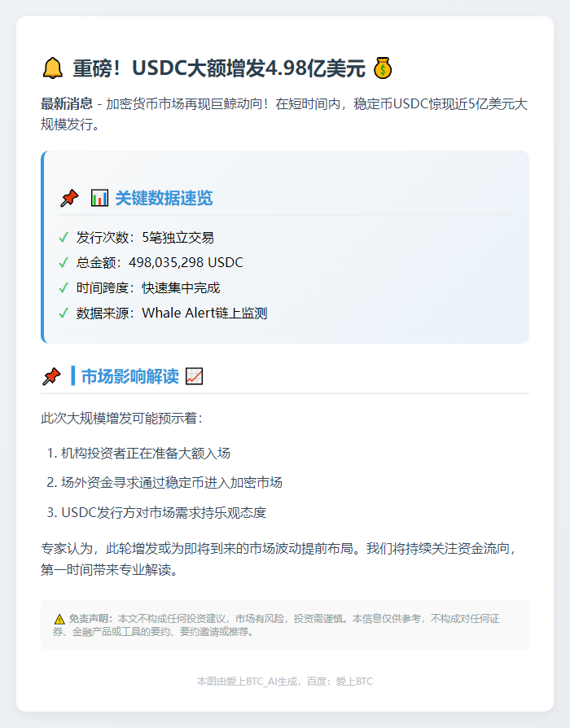Screen dimensions: 570x728
Task: Click the checkmark next to 数据来源
Action: 64,313
